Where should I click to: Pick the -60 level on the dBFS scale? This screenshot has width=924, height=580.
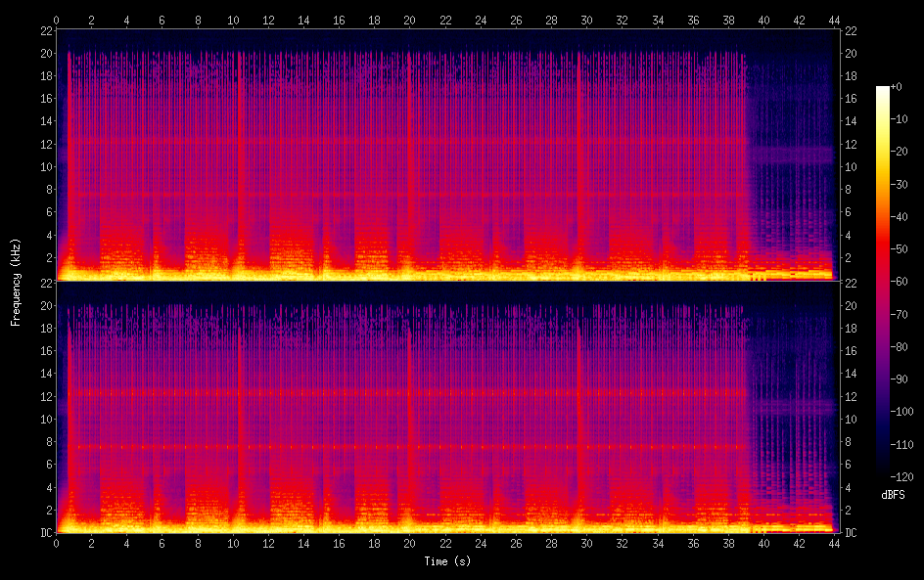(x=897, y=283)
